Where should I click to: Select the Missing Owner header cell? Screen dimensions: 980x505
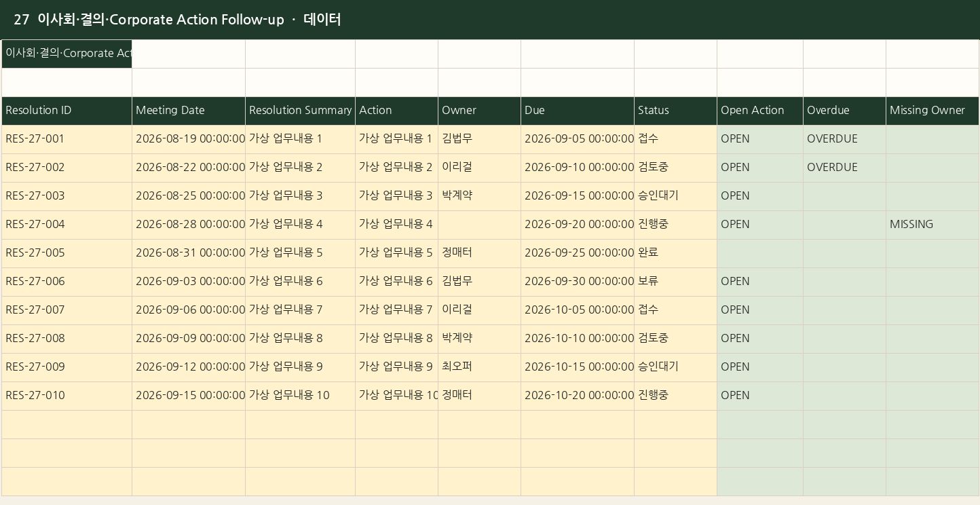click(932, 111)
